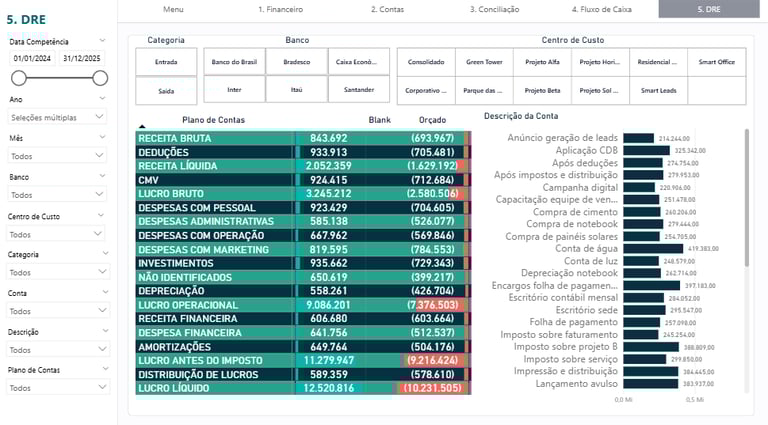Select the Smart Office cost center tile
Screen dimensions: 768x425
point(716,61)
